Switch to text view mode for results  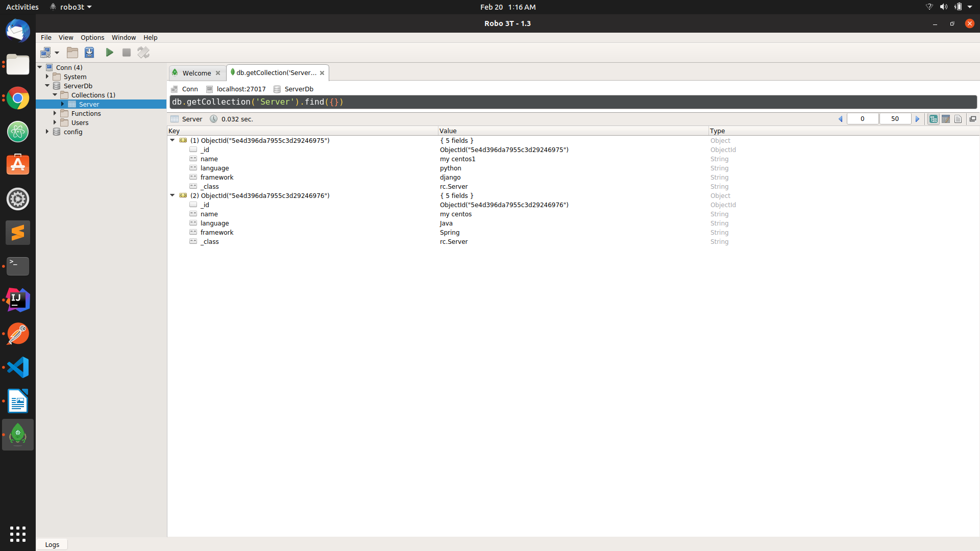(x=958, y=118)
